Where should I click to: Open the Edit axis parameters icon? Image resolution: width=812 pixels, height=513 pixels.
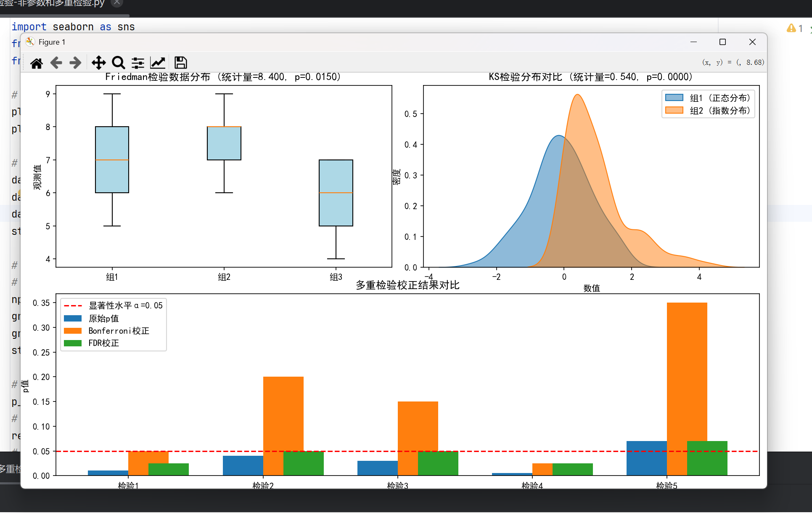pyautogui.click(x=158, y=63)
